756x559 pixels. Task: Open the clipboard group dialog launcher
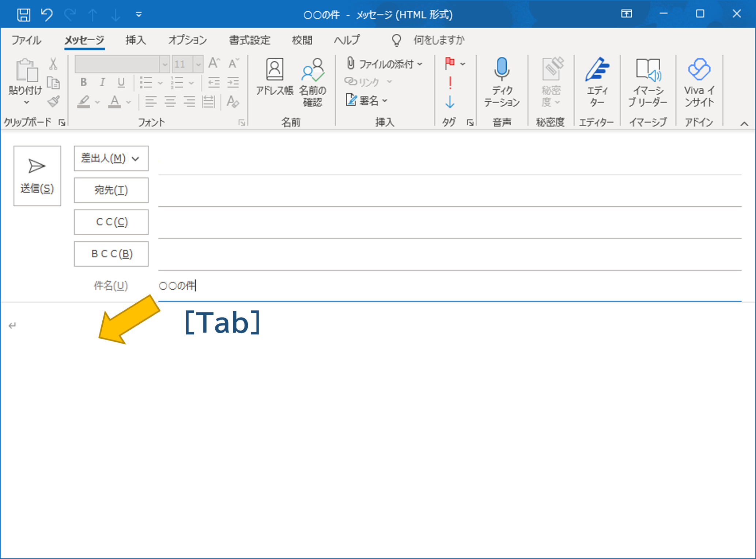(x=62, y=123)
